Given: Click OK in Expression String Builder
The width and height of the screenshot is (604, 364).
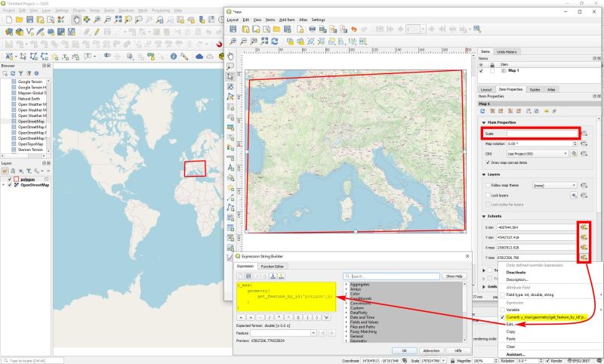Looking at the screenshot, I should pos(405,351).
